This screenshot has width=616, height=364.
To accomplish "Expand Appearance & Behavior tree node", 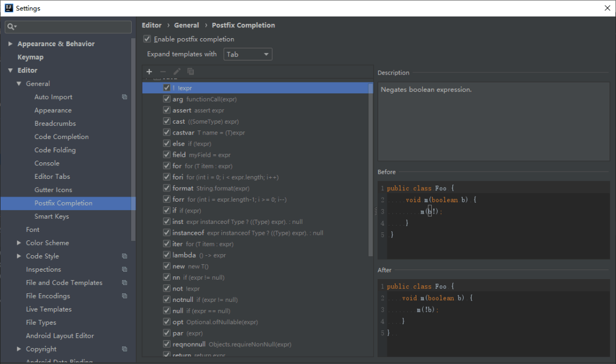I will pos(10,43).
